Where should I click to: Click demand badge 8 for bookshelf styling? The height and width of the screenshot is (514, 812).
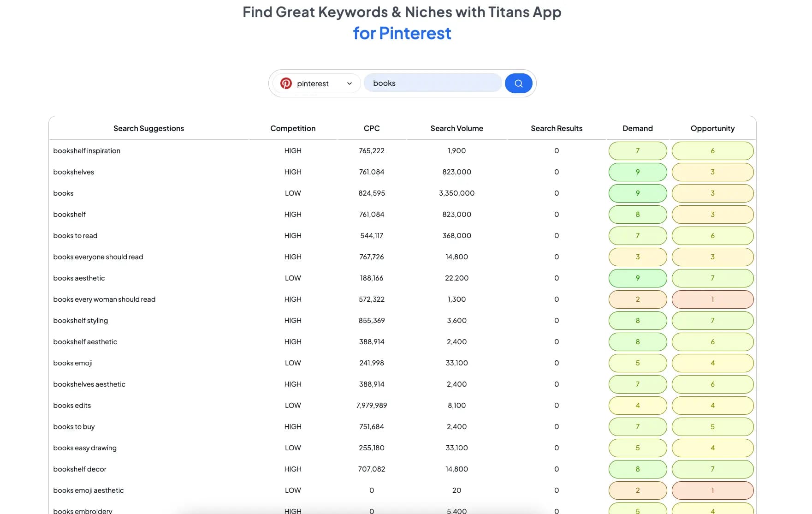[638, 321]
